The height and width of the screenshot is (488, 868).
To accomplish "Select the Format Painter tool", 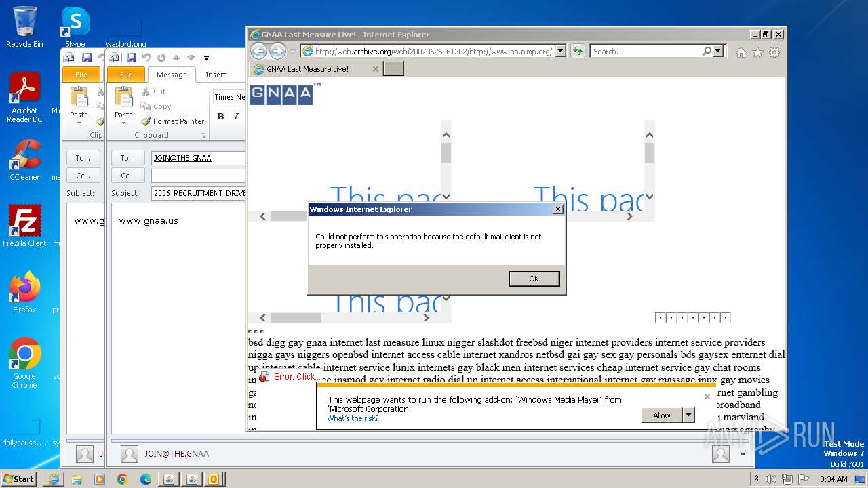I will coord(172,121).
